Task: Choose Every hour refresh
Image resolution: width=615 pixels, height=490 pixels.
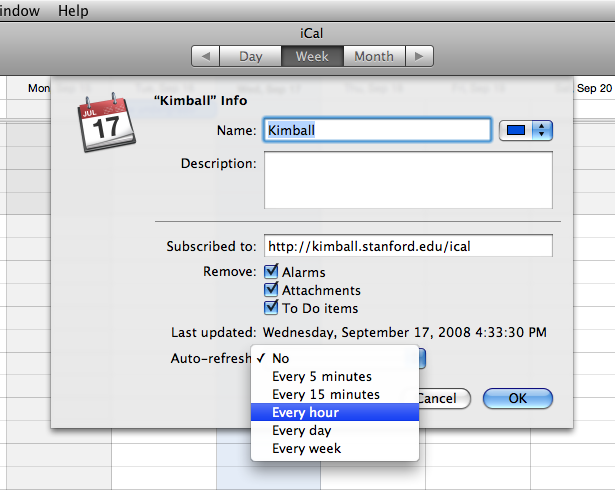Action: 335,412
